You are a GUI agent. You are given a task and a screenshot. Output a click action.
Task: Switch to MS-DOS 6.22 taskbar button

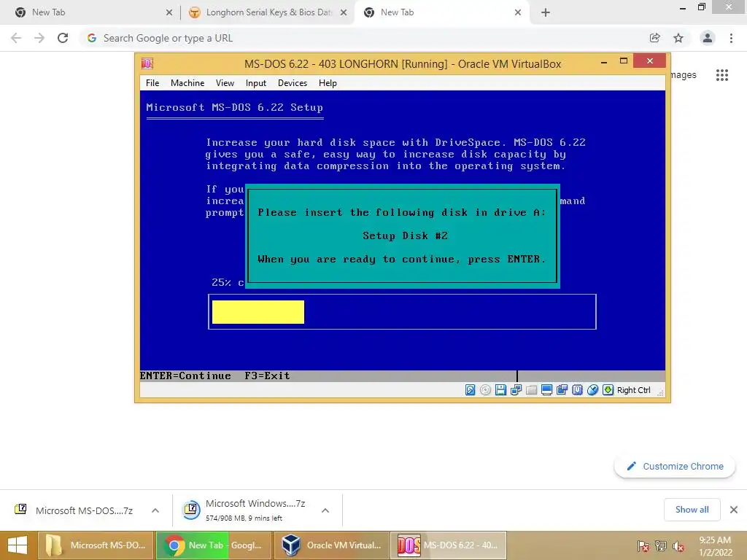pyautogui.click(x=449, y=545)
